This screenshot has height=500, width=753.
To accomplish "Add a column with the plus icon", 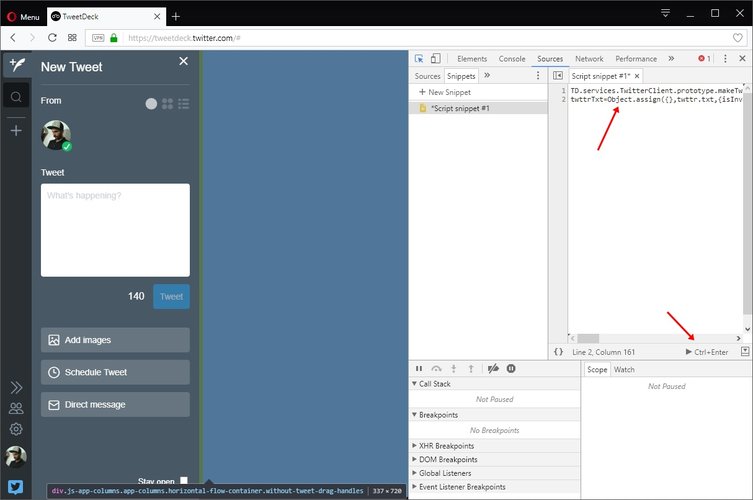I will coord(16,131).
